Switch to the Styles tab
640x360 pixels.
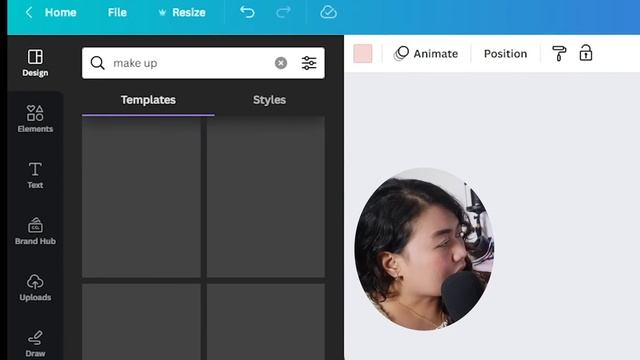pyautogui.click(x=269, y=100)
